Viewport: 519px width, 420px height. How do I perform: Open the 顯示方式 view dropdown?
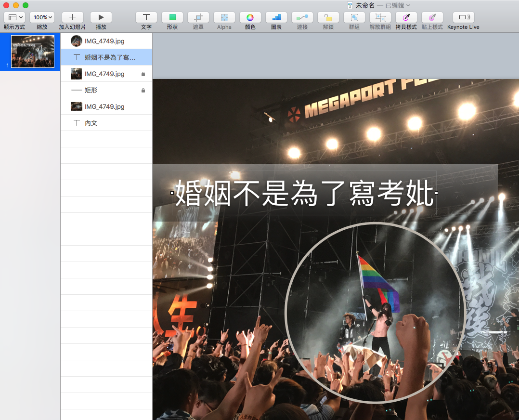[14, 17]
